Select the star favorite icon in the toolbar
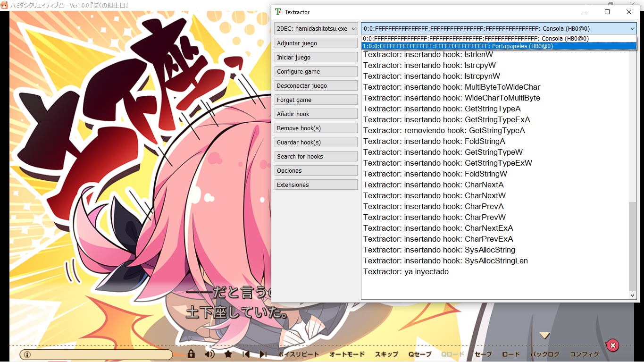 pos(228,354)
